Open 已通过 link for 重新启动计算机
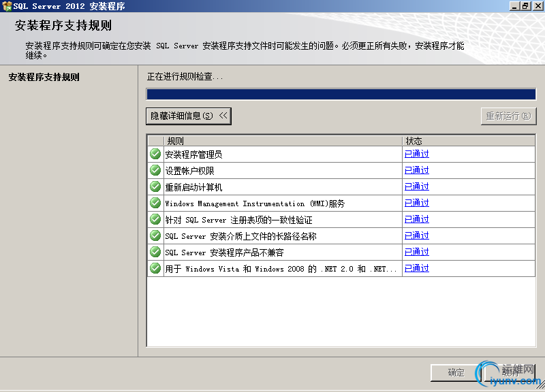This screenshot has height=392, width=545. pyautogui.click(x=417, y=186)
